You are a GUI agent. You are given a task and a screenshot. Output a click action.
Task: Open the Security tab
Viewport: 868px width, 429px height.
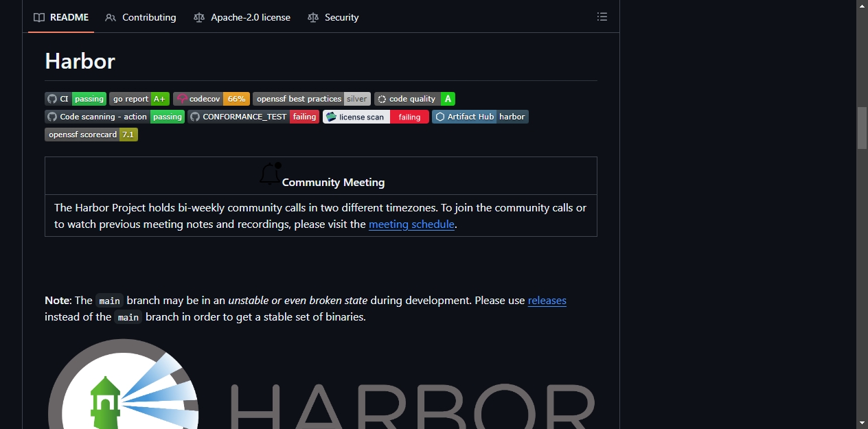333,17
